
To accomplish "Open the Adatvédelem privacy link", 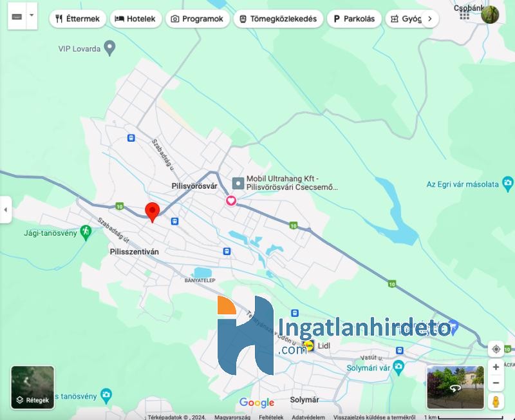I will (x=308, y=417).
